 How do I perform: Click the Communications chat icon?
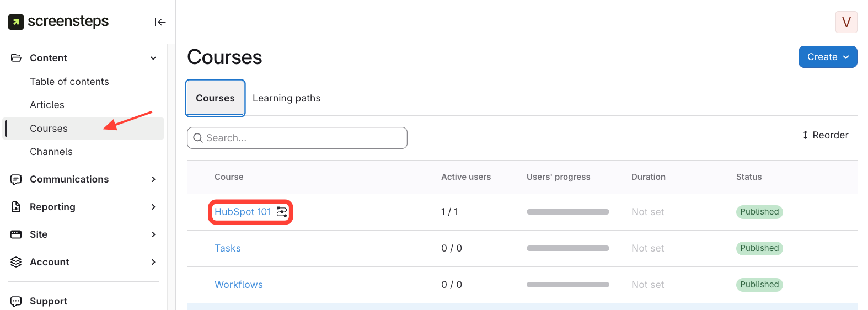point(16,179)
